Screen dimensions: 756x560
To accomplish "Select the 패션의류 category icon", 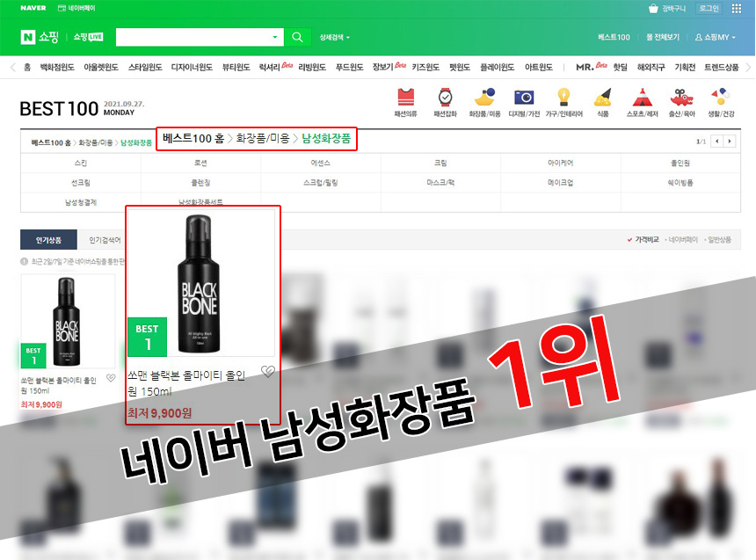I will click(x=405, y=102).
